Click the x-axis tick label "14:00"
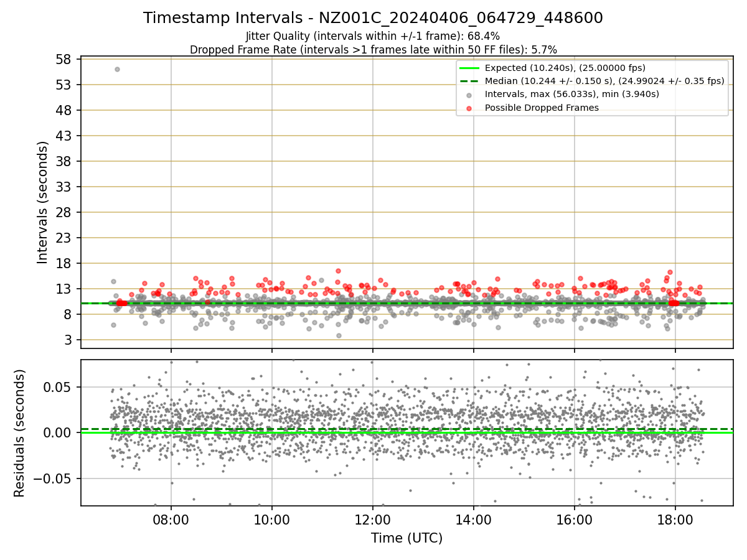 pos(474,519)
